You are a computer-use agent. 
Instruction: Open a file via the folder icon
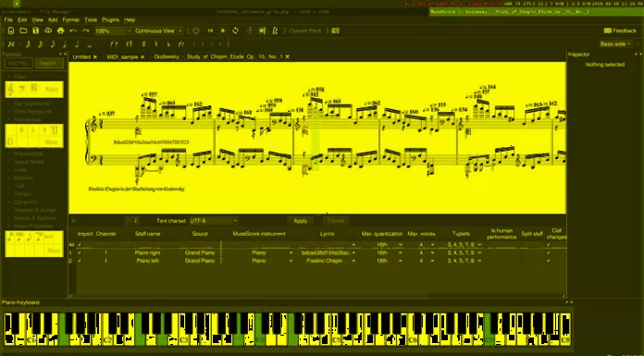point(23,31)
